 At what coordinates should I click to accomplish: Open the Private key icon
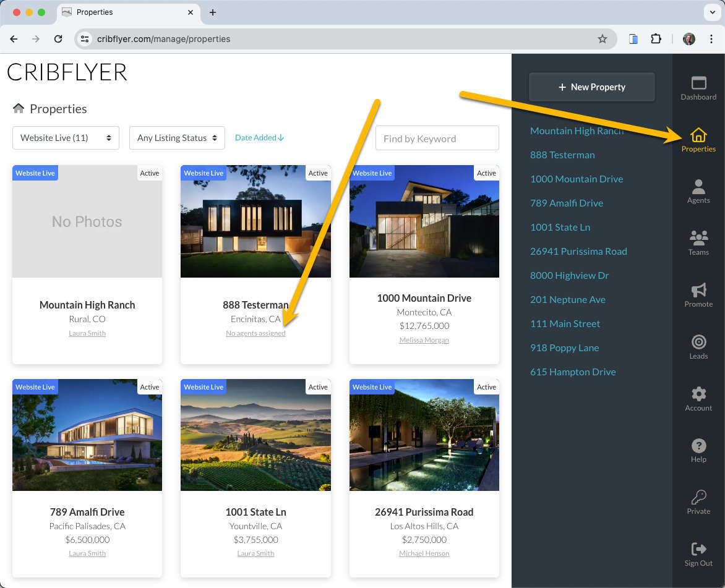coord(698,497)
